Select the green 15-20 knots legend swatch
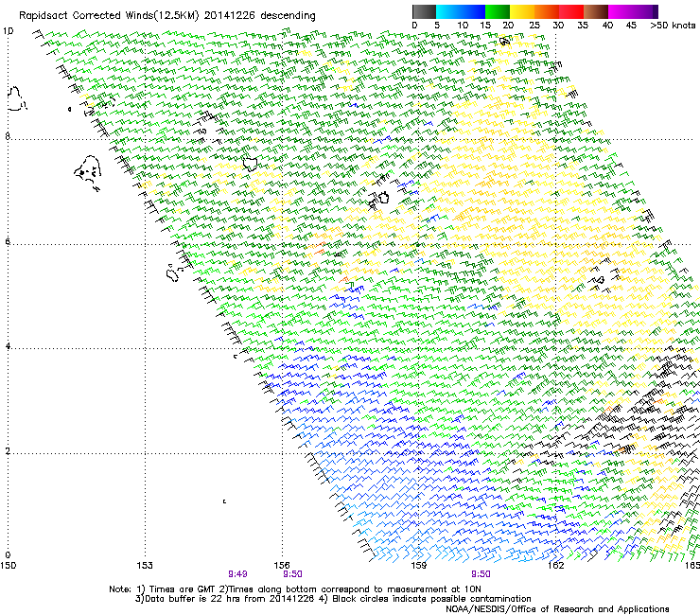This screenshot has height=615, width=700. tap(498, 11)
